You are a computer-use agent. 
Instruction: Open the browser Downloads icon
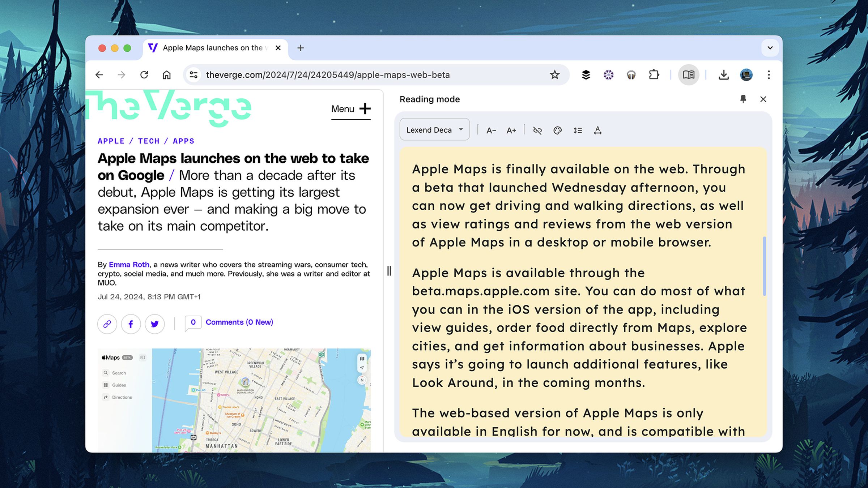pos(724,75)
